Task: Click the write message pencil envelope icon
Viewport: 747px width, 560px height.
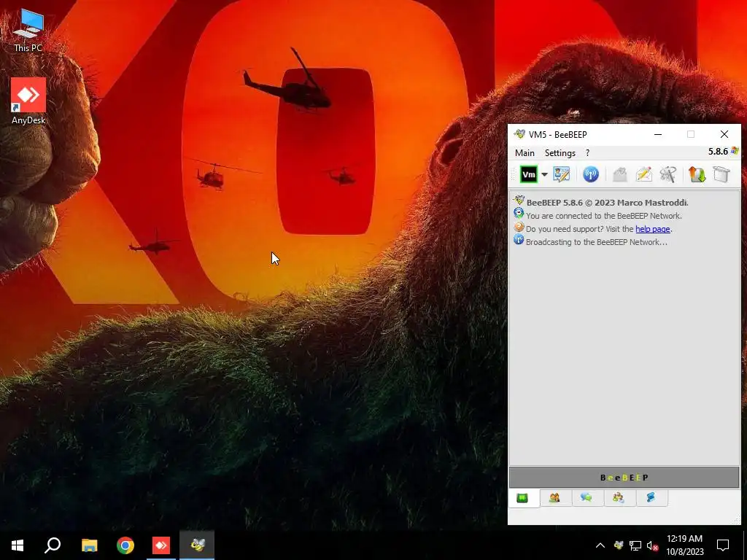Action: point(643,174)
